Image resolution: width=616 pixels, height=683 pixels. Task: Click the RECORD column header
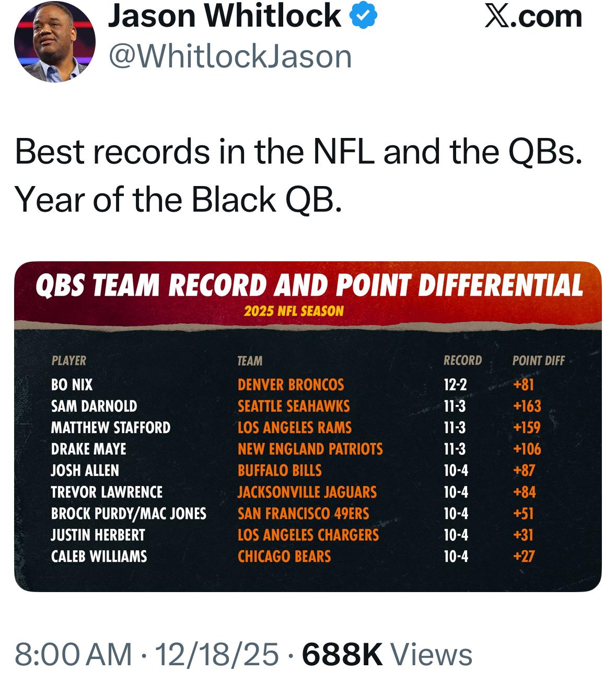[x=462, y=361]
